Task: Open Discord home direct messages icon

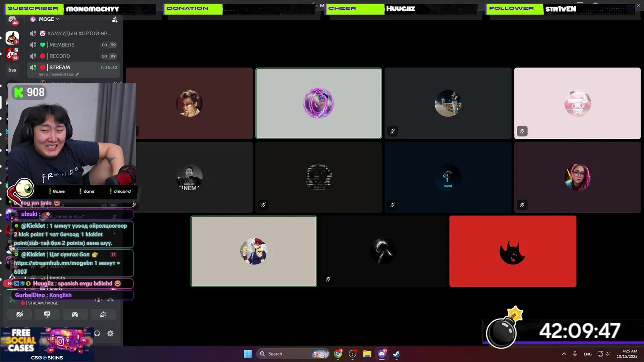Action: coord(12,19)
